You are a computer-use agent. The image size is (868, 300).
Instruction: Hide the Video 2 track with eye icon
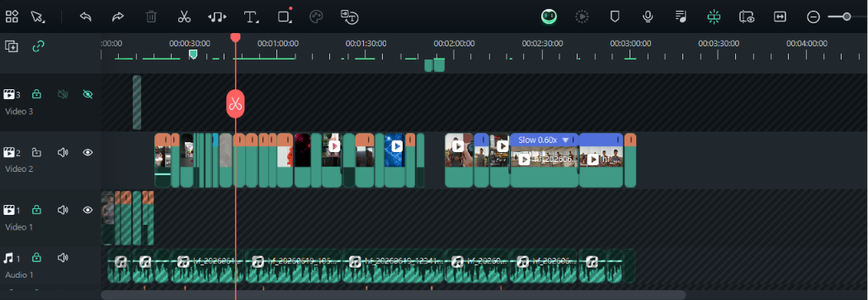87,152
